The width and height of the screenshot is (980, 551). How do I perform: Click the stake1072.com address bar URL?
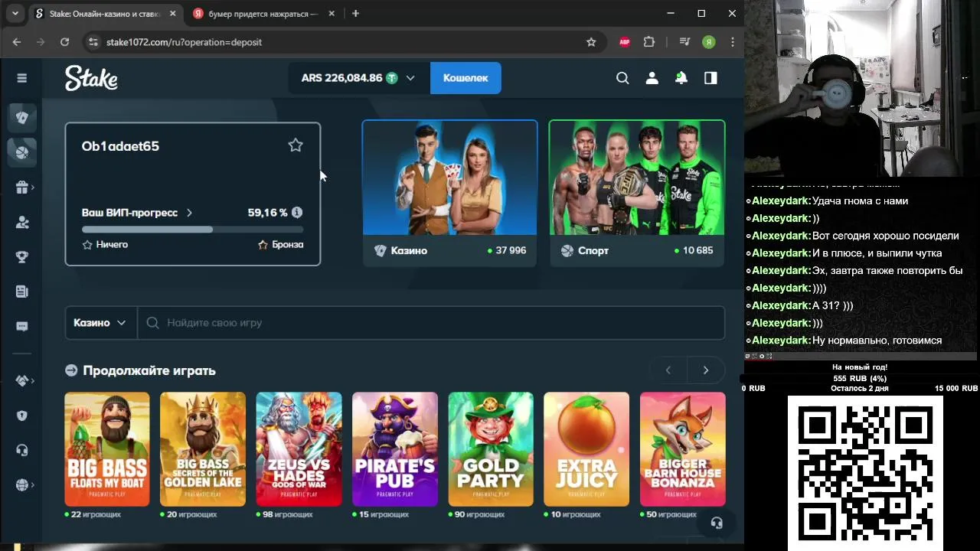184,42
